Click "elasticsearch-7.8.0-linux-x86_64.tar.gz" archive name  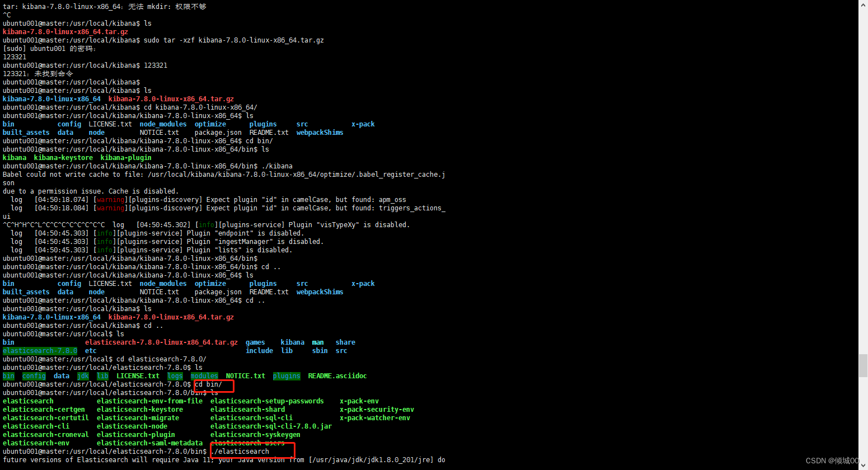161,342
